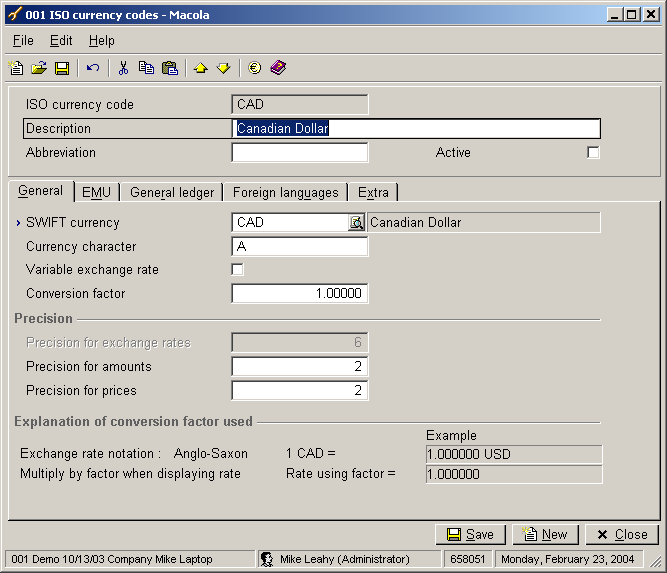Click the Rate using factor value field

point(514,474)
